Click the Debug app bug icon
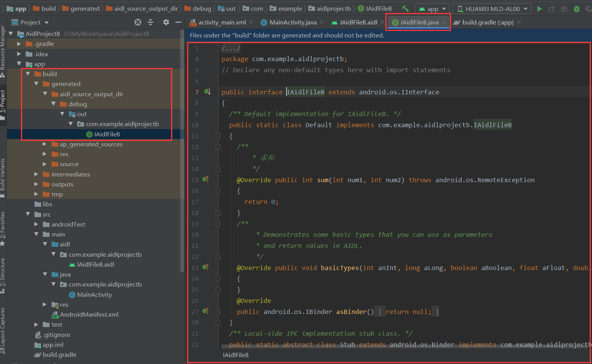592x364 pixels. (577, 8)
